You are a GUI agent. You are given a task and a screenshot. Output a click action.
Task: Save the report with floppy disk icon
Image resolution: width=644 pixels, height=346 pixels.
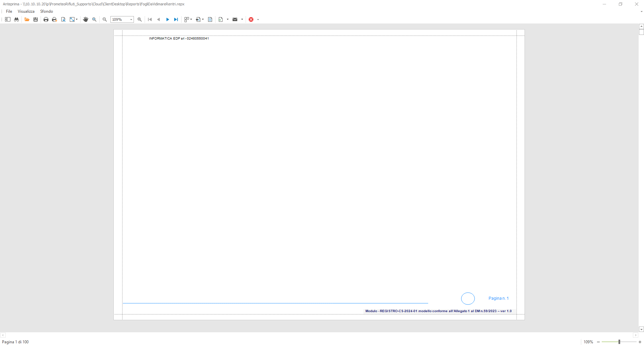click(x=36, y=19)
